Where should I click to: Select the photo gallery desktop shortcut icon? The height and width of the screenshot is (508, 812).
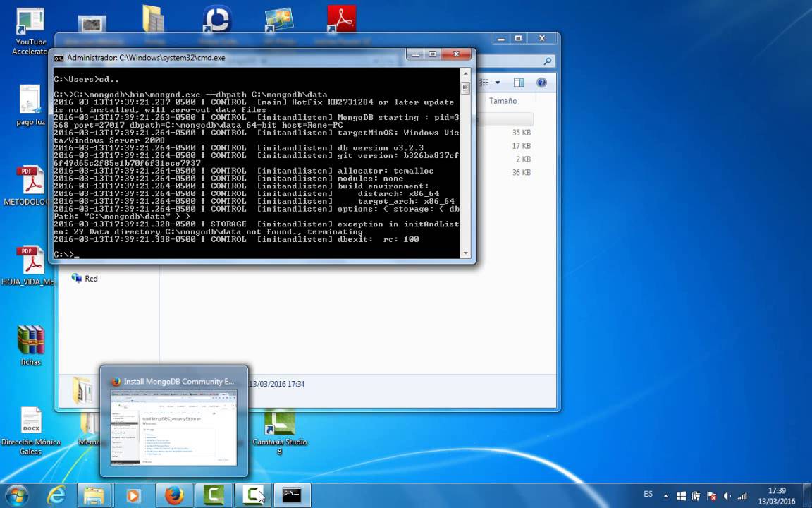279,20
